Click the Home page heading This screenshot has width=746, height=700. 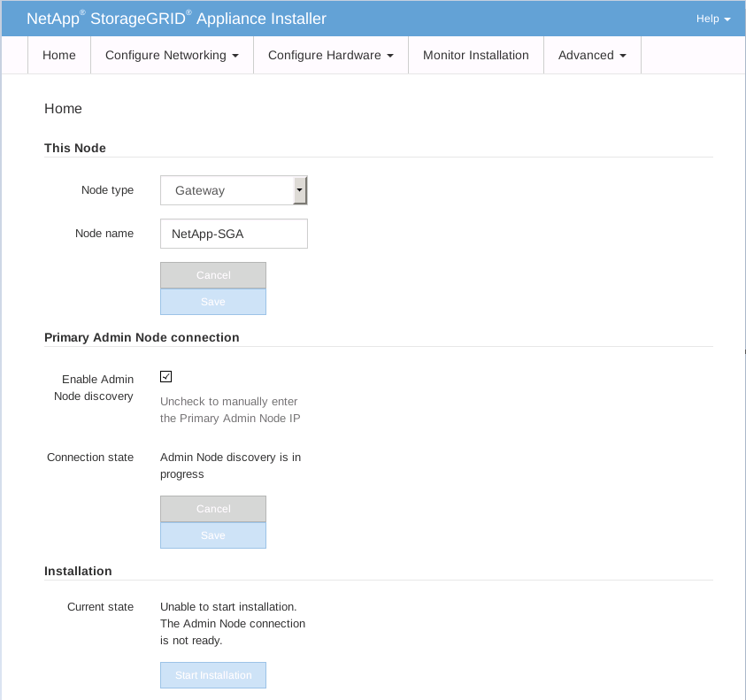tap(63, 109)
